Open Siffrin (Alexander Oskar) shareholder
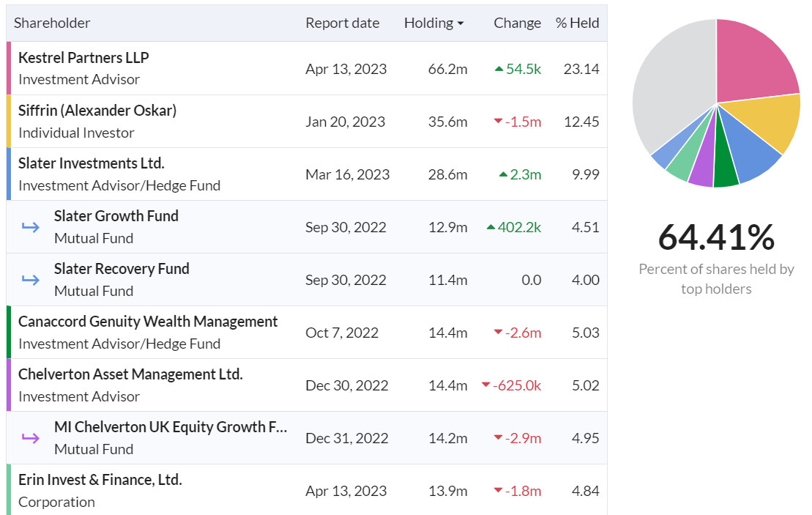 pyautogui.click(x=97, y=111)
